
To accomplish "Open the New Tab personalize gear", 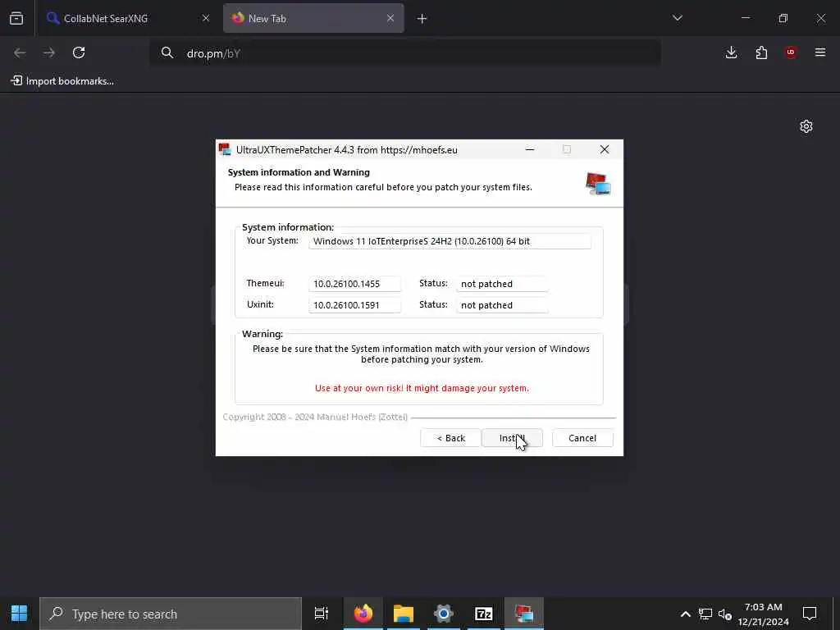I will (x=806, y=126).
